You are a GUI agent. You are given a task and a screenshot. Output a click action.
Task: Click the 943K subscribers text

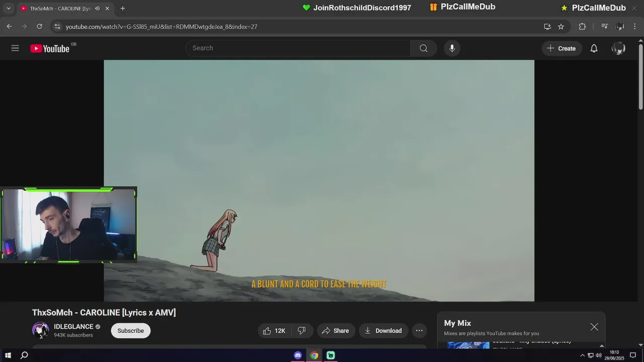pos(73,335)
